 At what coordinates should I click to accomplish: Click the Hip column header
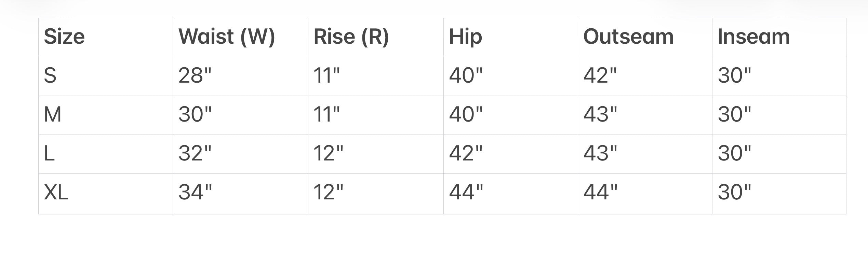coord(465,37)
